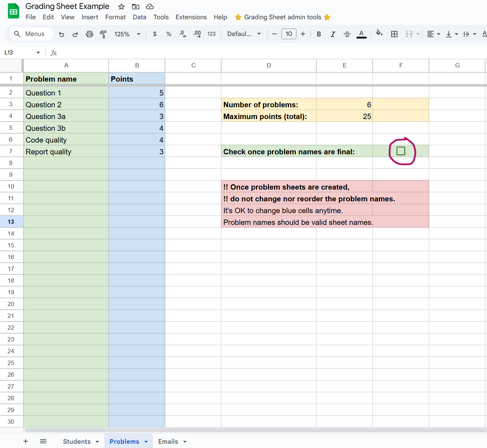Open Grading Sheet admin tools menu
487x448 pixels.
pyautogui.click(x=283, y=17)
